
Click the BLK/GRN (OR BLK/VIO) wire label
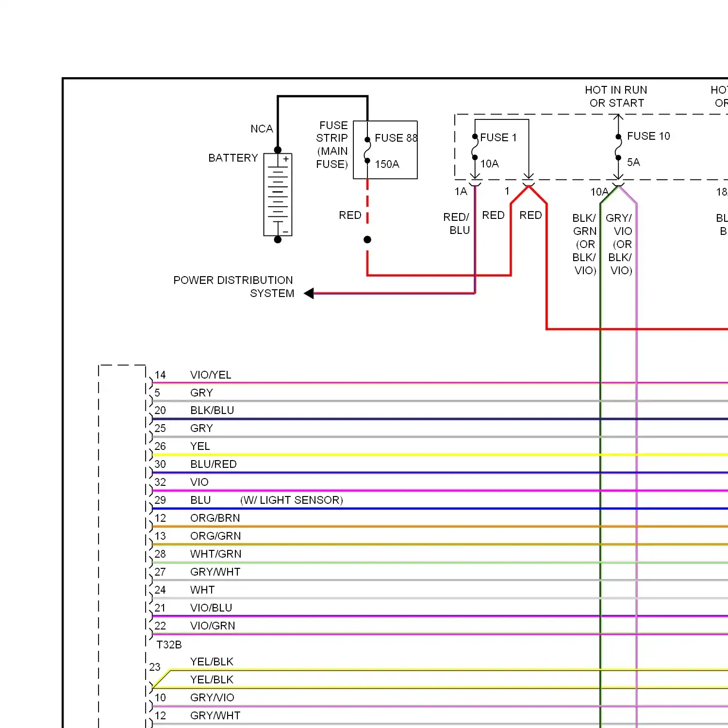(x=584, y=244)
